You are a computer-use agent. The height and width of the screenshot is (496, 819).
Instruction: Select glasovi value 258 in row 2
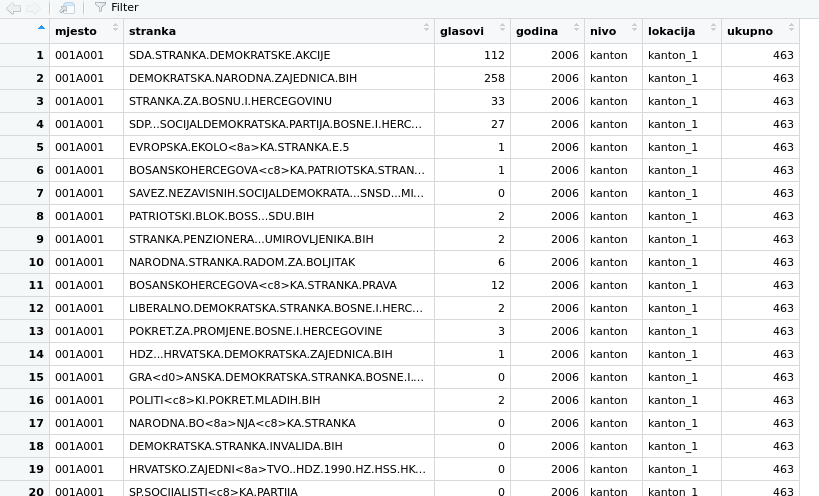472,78
